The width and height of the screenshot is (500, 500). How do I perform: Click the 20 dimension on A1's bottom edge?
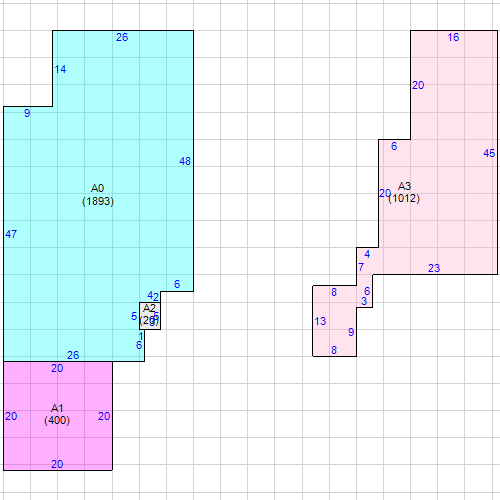[x=57, y=464]
